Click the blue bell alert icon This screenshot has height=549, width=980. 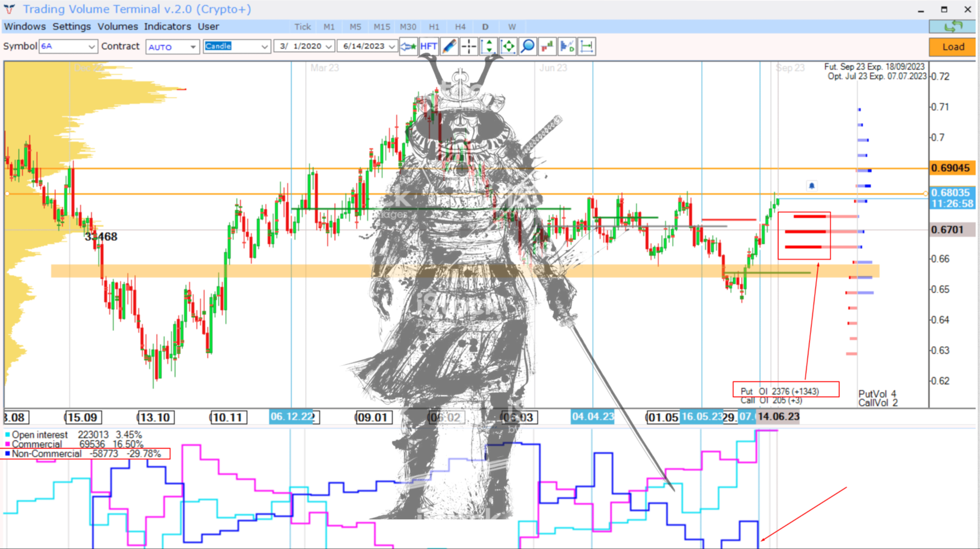pos(811,186)
